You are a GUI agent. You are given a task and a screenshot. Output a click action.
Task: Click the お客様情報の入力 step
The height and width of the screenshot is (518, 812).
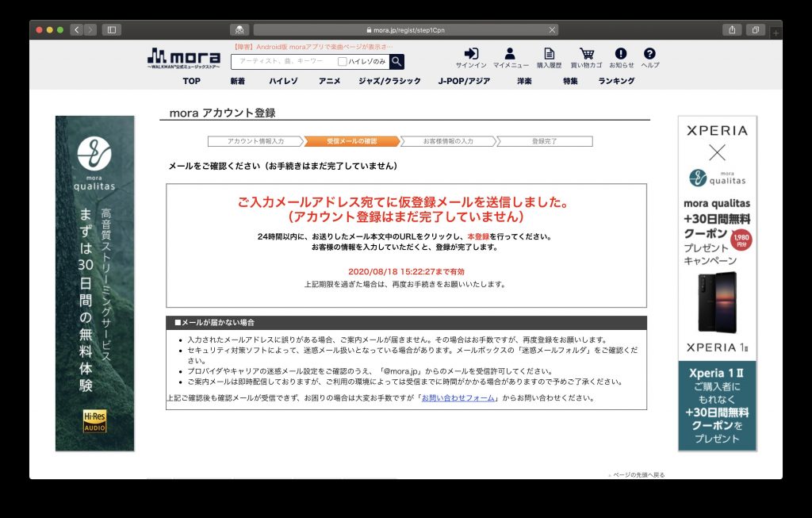(448, 141)
